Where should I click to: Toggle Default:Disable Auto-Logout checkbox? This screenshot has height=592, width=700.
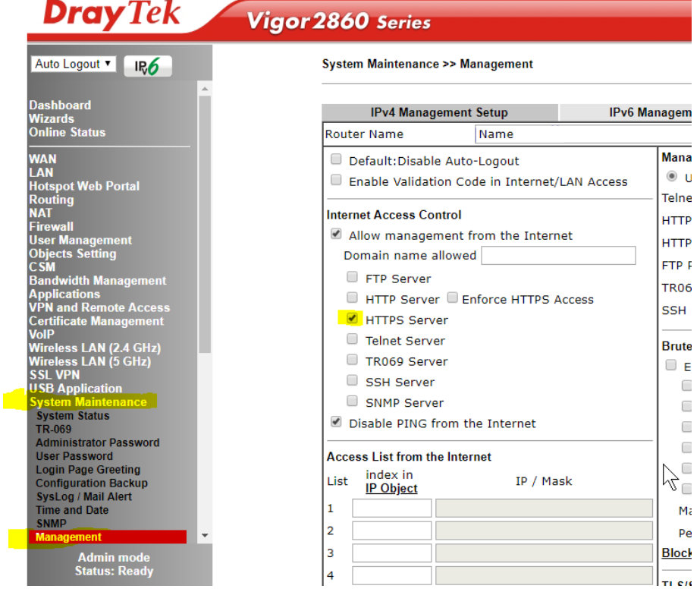[336, 159]
